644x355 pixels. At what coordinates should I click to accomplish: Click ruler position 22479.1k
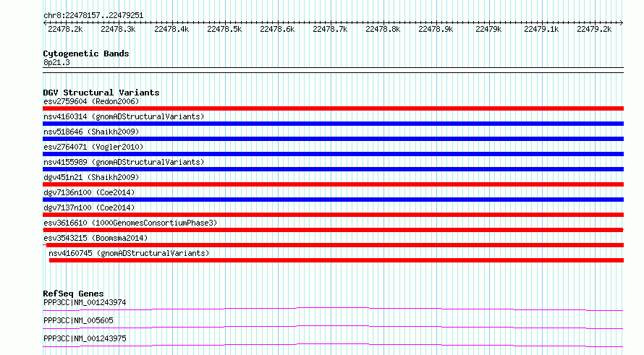coord(541,29)
